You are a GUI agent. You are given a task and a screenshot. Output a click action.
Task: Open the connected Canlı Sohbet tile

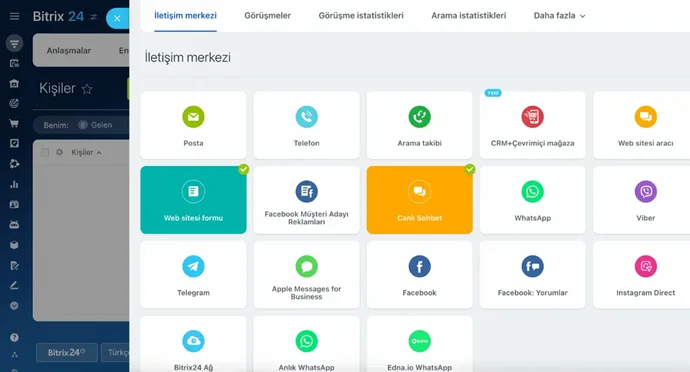(x=419, y=200)
